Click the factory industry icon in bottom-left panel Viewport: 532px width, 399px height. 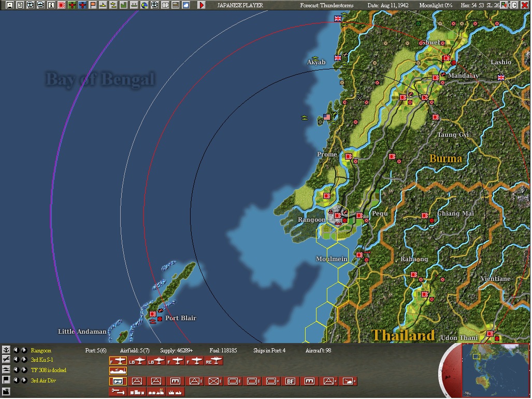click(x=6, y=391)
